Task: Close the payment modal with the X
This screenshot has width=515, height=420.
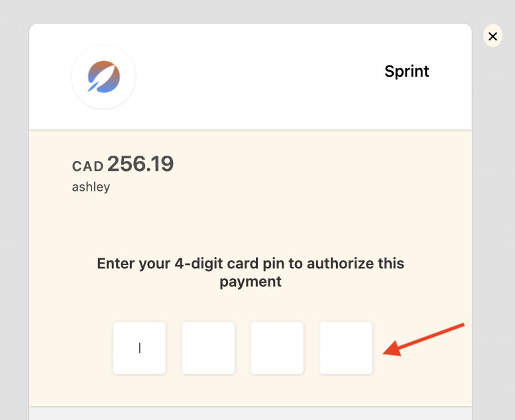Action: [x=492, y=36]
